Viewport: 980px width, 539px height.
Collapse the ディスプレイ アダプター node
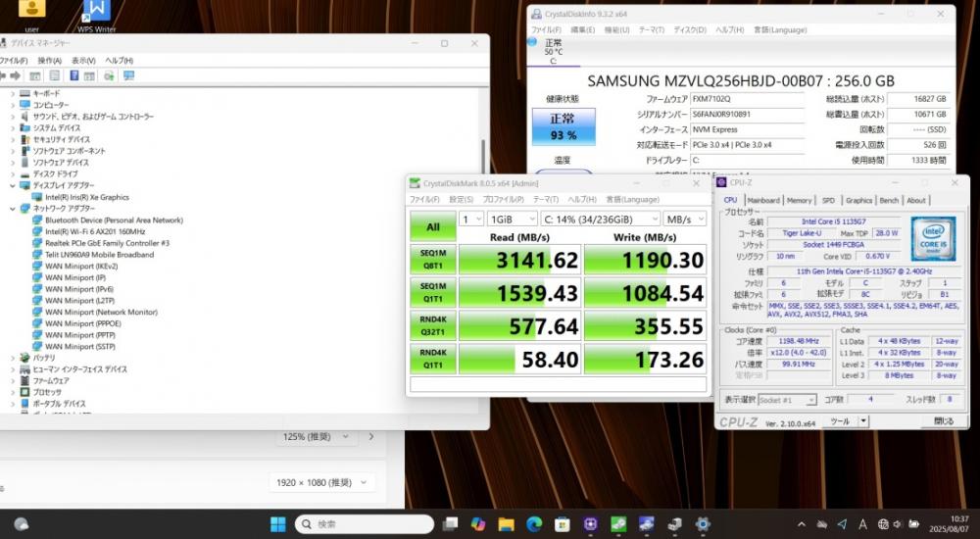(13, 186)
